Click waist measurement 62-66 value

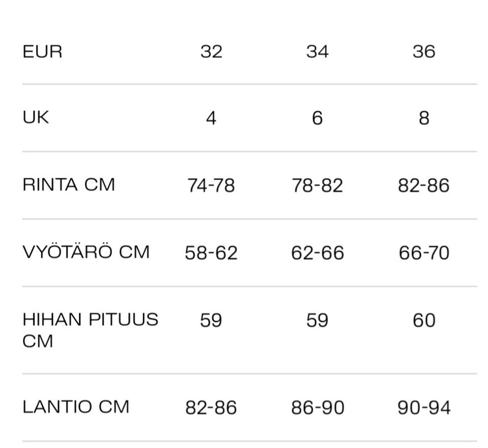pyautogui.click(x=317, y=253)
